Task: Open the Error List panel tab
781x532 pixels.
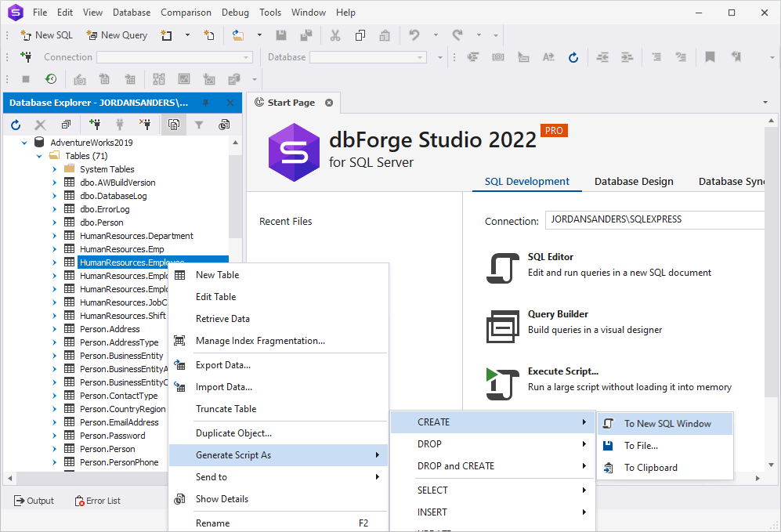Action: (x=98, y=501)
